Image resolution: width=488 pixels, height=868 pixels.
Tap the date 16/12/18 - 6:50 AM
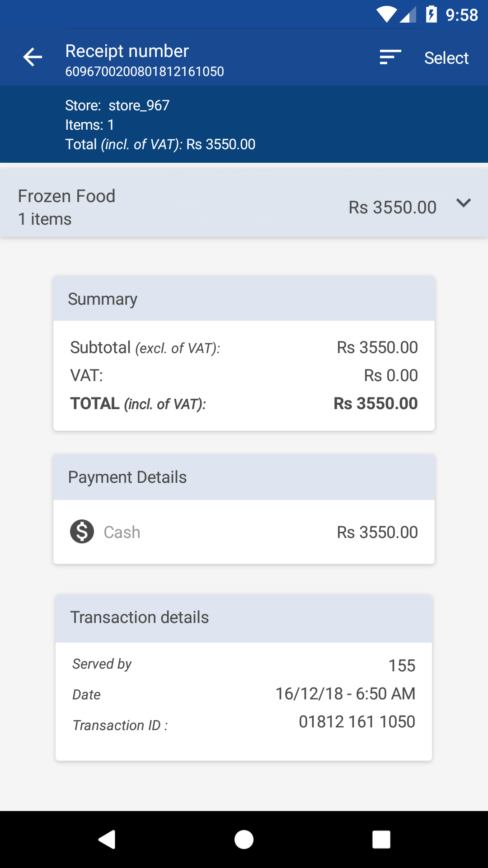click(x=345, y=694)
